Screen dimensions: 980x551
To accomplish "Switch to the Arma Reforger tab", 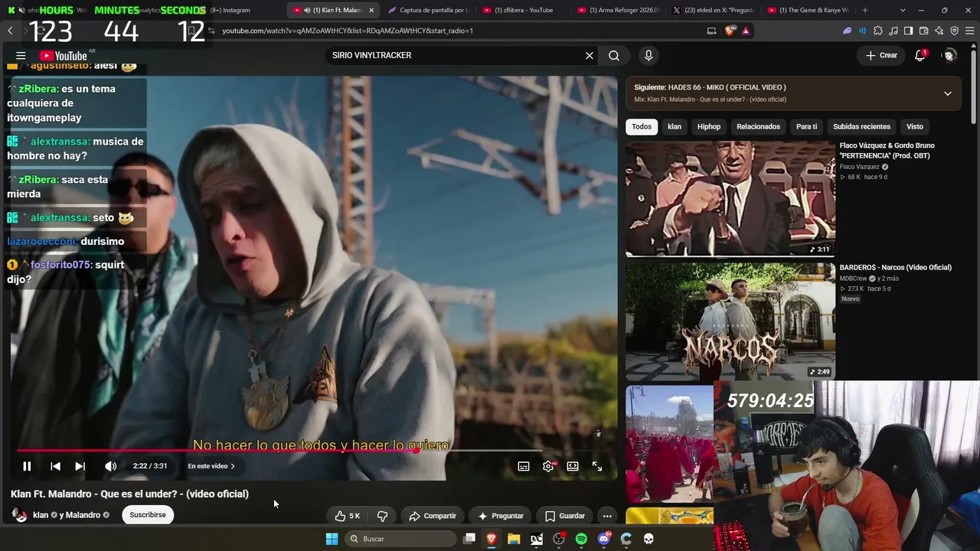I will click(x=619, y=10).
